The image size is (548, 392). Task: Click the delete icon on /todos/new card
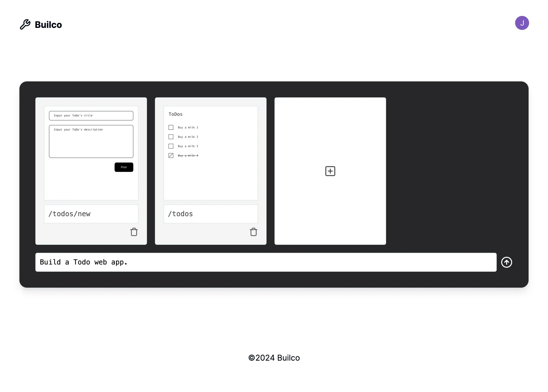click(x=134, y=232)
